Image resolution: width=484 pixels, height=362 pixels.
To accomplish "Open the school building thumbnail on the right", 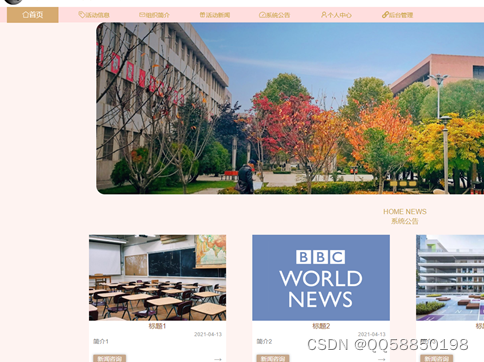I will point(450,278).
